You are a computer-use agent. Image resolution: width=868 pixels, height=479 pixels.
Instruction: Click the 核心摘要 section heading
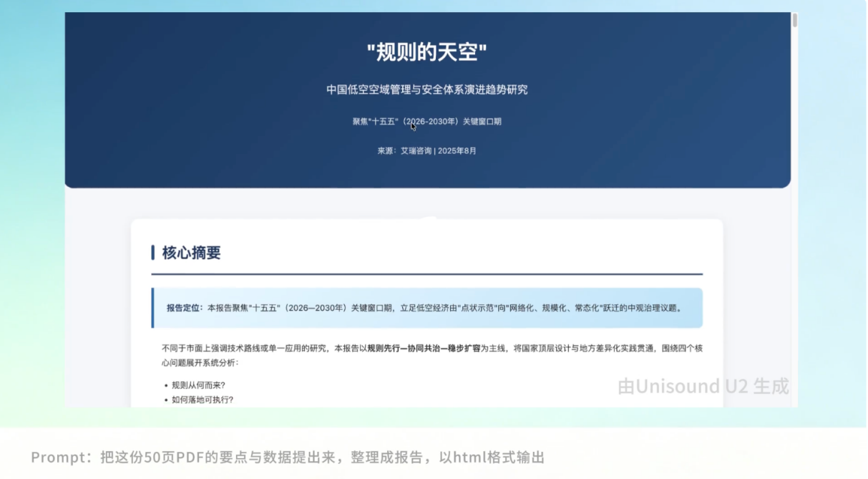191,253
